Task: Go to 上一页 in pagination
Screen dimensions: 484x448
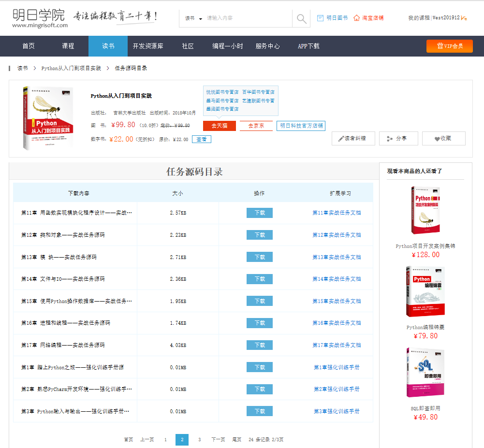Action: 147,440
